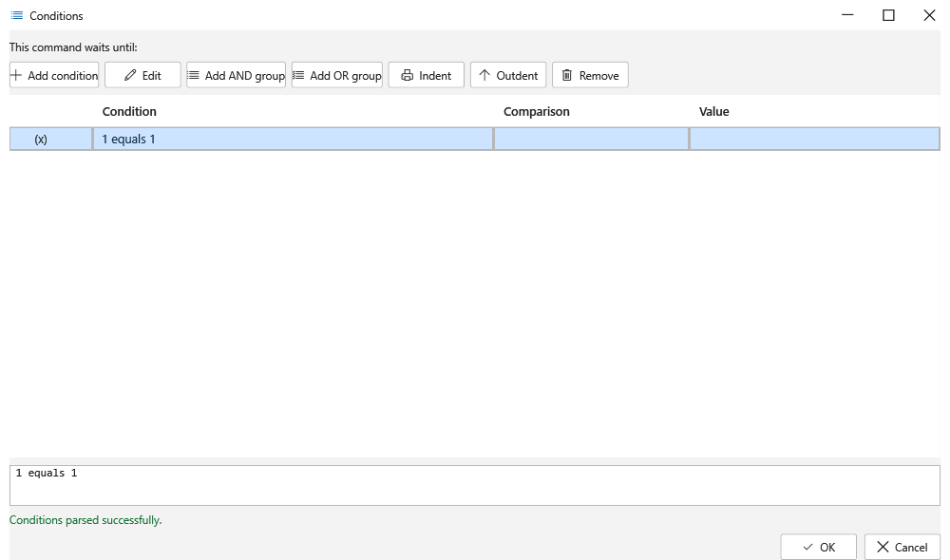Maximize the Conditions window
The height and width of the screenshot is (560, 950).
[x=888, y=15]
